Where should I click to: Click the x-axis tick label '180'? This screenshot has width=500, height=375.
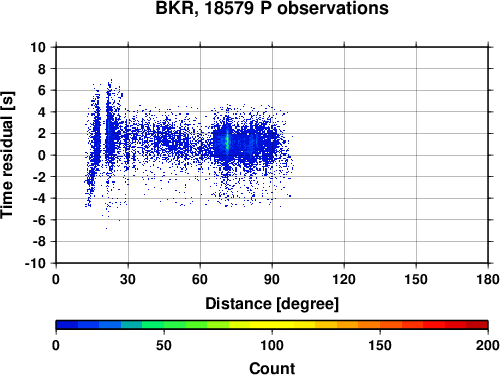488,279
